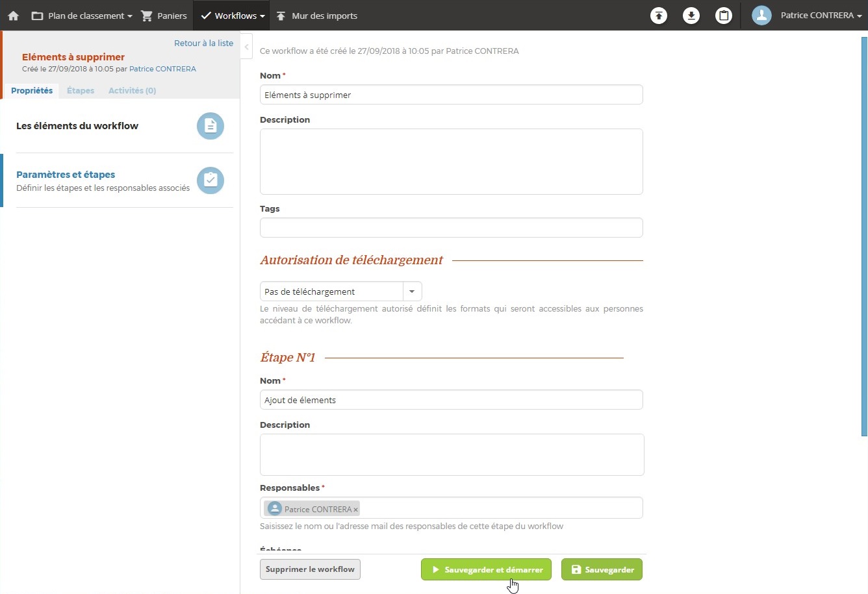
Task: Click the Retour à la liste link
Action: [x=203, y=43]
